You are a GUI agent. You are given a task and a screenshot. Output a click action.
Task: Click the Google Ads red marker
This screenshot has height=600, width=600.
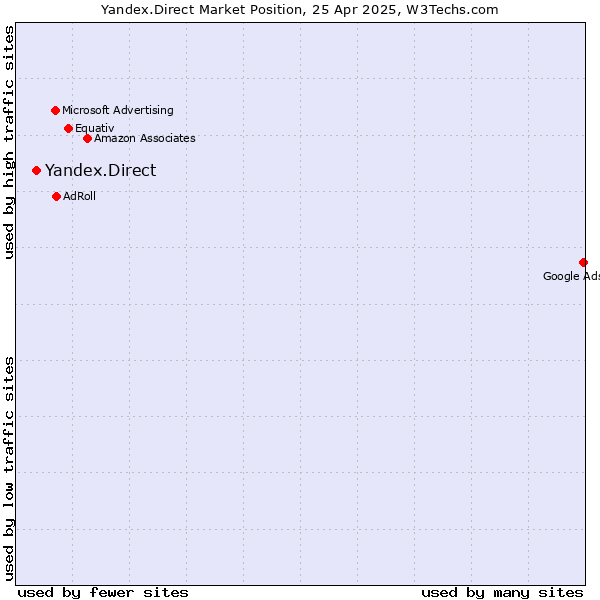point(583,262)
